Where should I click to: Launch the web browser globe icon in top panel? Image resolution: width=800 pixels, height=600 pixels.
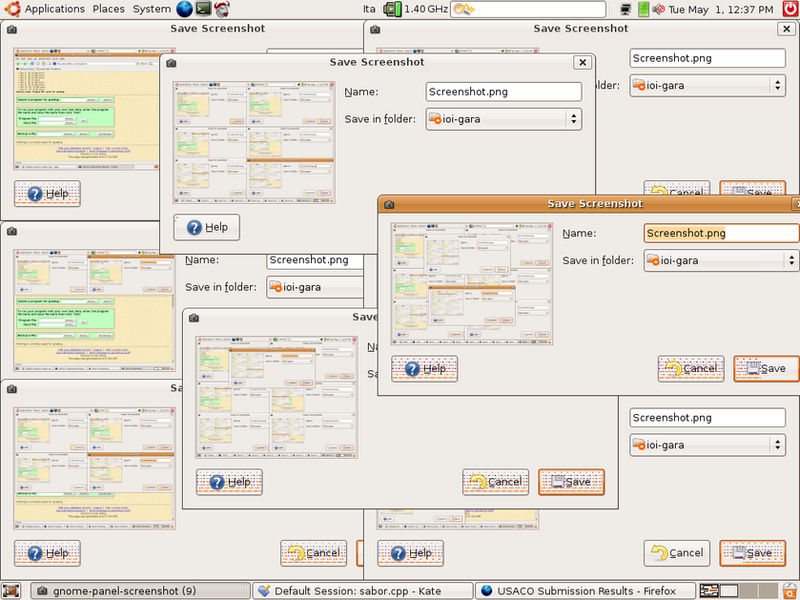pyautogui.click(x=184, y=9)
